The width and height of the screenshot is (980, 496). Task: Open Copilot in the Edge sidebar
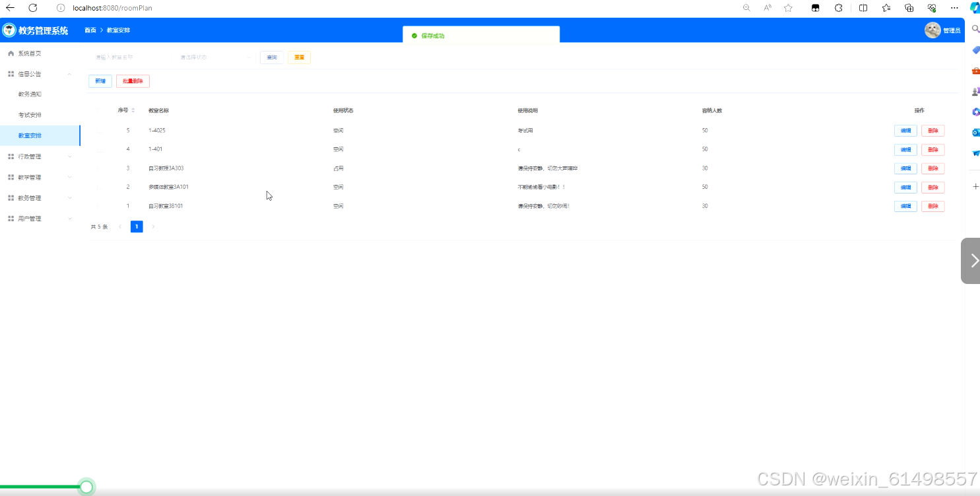pyautogui.click(x=974, y=8)
